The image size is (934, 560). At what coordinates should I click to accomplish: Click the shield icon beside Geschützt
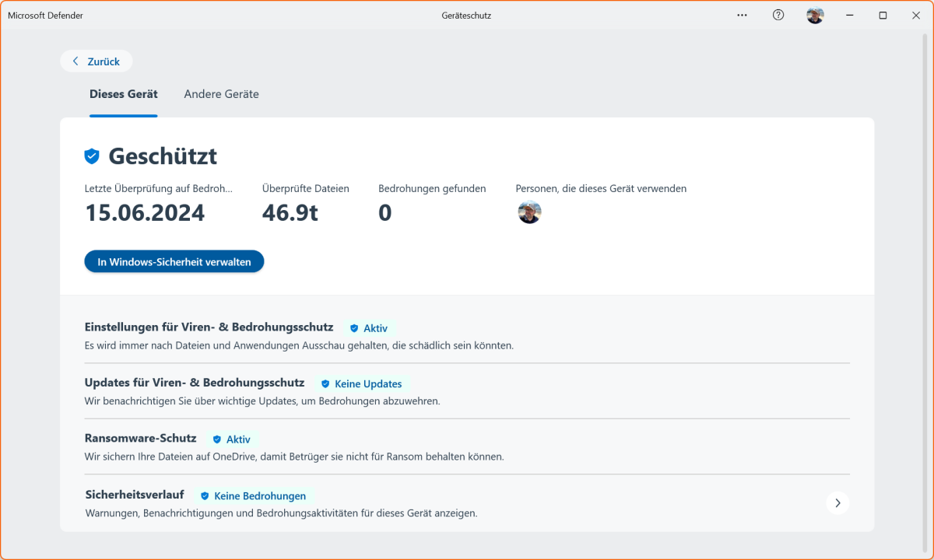click(x=92, y=156)
